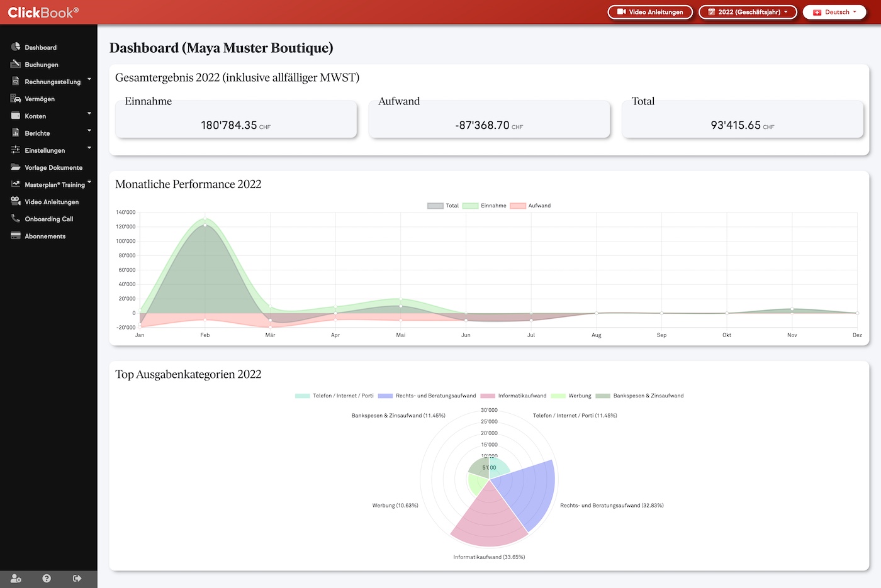Open Video Anleitungen in the sidebar

tap(52, 202)
